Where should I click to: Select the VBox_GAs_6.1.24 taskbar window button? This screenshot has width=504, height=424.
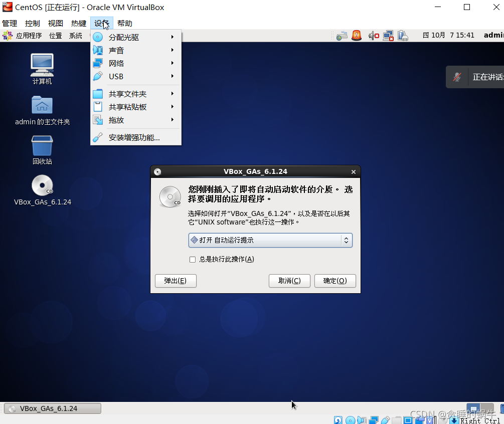pos(53,408)
